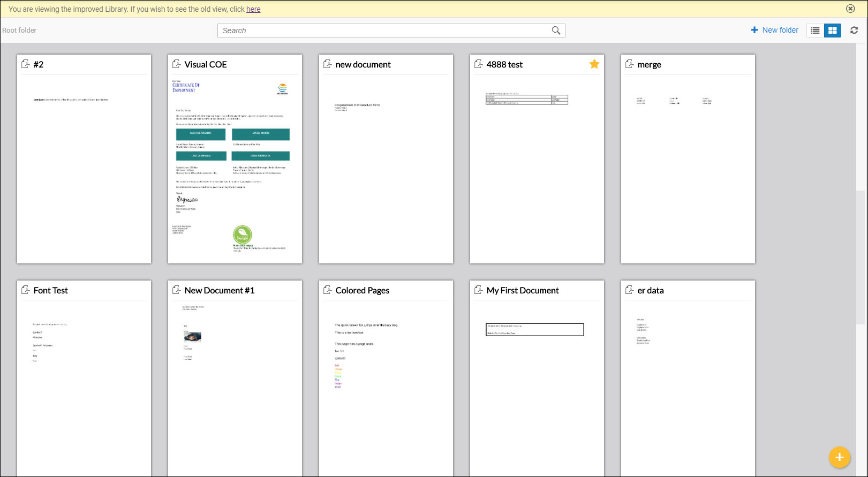Refresh the library
The height and width of the screenshot is (477, 868).
(x=854, y=31)
